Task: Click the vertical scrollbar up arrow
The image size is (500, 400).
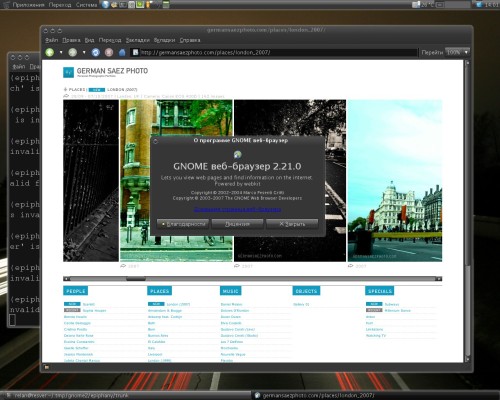Action: click(x=467, y=63)
